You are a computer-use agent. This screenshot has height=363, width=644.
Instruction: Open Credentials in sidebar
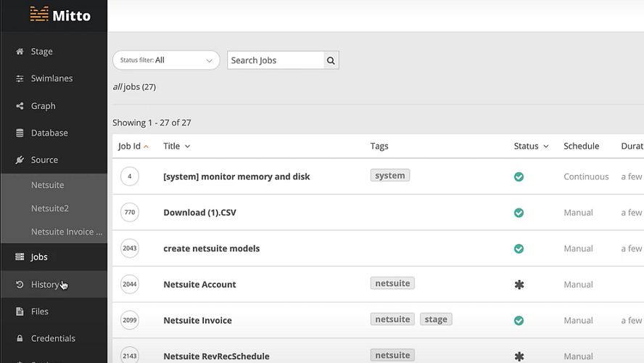(54, 338)
